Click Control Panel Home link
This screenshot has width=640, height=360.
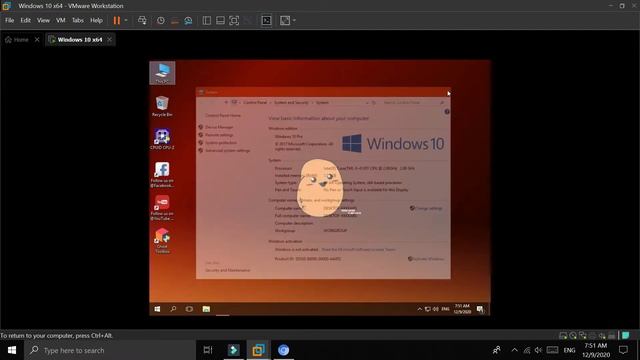point(223,116)
